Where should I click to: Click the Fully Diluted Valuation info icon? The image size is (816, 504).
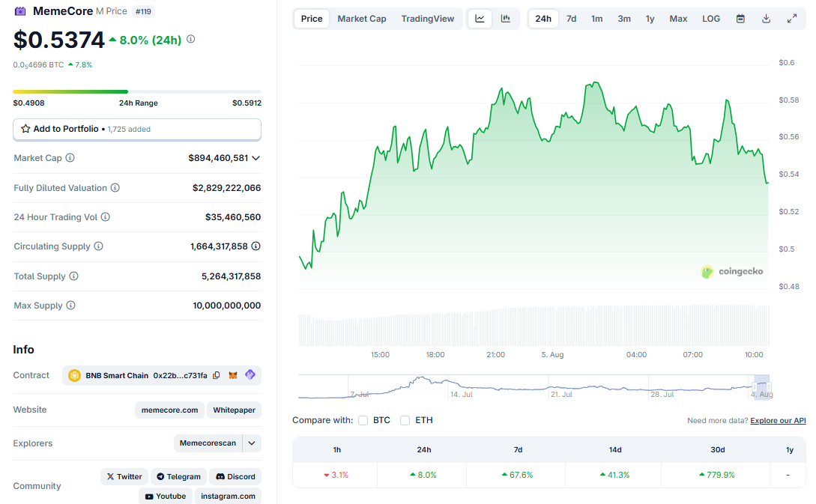[115, 188]
